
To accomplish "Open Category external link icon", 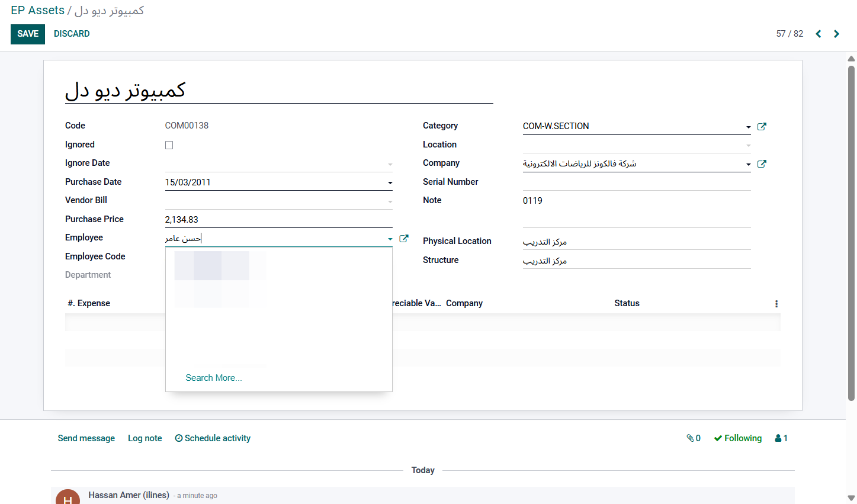I will 762,126.
